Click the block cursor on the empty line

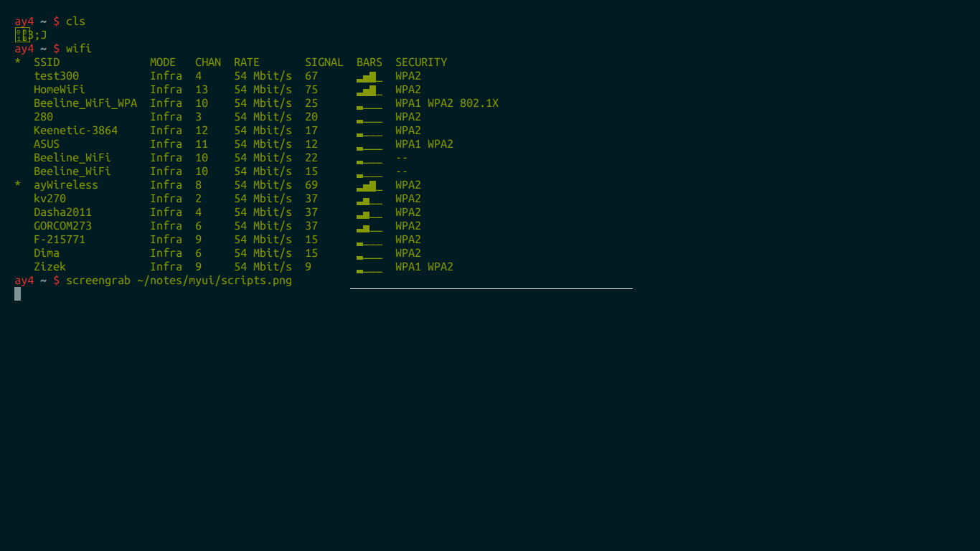click(18, 293)
